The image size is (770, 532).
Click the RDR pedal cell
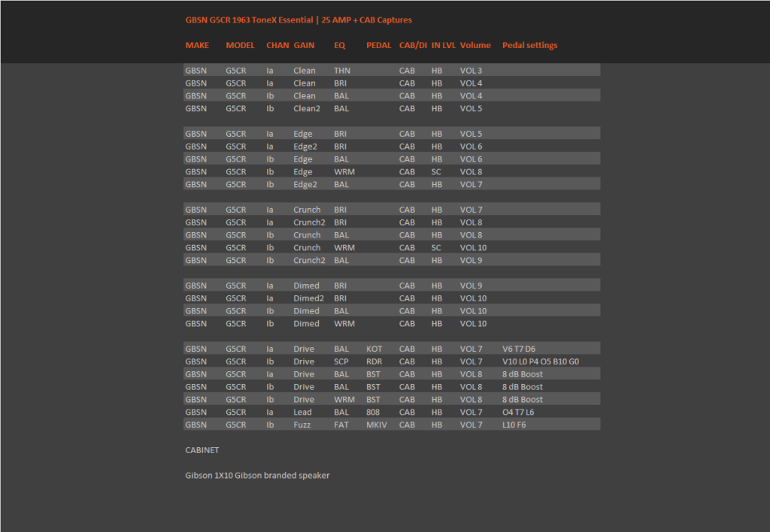(374, 361)
